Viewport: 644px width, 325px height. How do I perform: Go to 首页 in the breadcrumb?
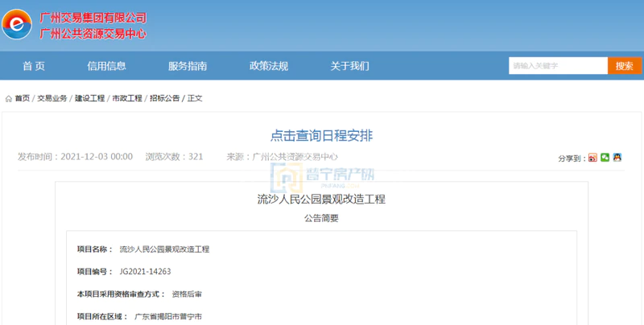23,98
